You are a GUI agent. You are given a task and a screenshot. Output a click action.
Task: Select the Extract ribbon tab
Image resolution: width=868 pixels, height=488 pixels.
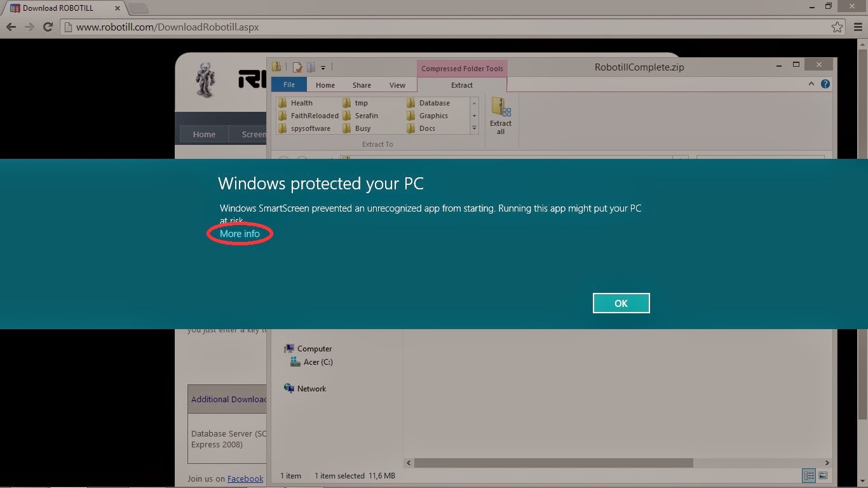pyautogui.click(x=462, y=85)
